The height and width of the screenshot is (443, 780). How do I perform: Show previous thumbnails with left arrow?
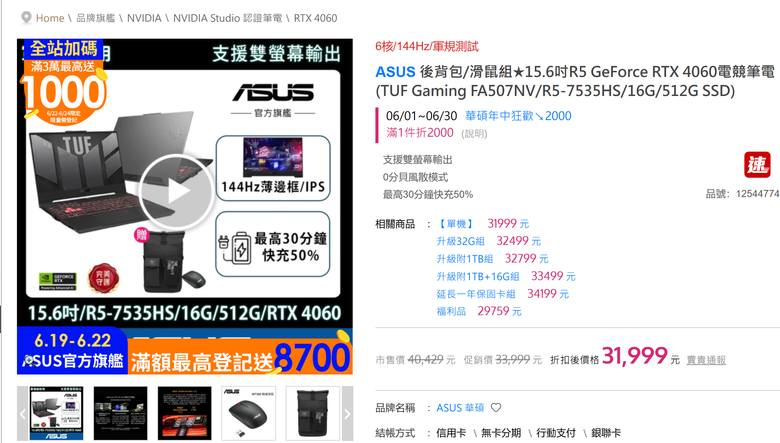coord(22,413)
